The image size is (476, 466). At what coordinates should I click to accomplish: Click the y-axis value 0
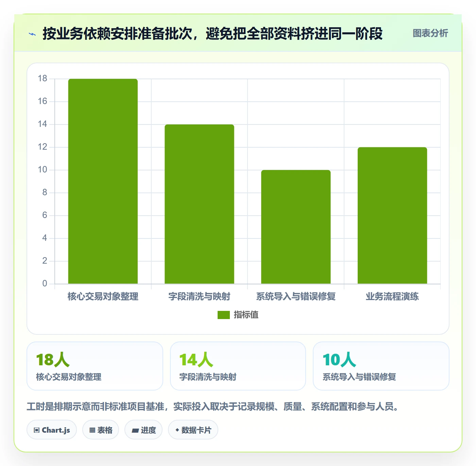[45, 284]
